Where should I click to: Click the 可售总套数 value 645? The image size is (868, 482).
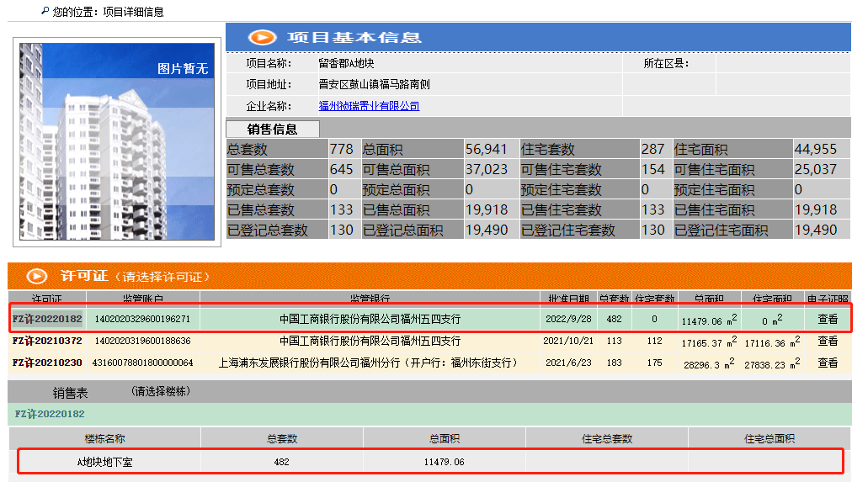341,169
